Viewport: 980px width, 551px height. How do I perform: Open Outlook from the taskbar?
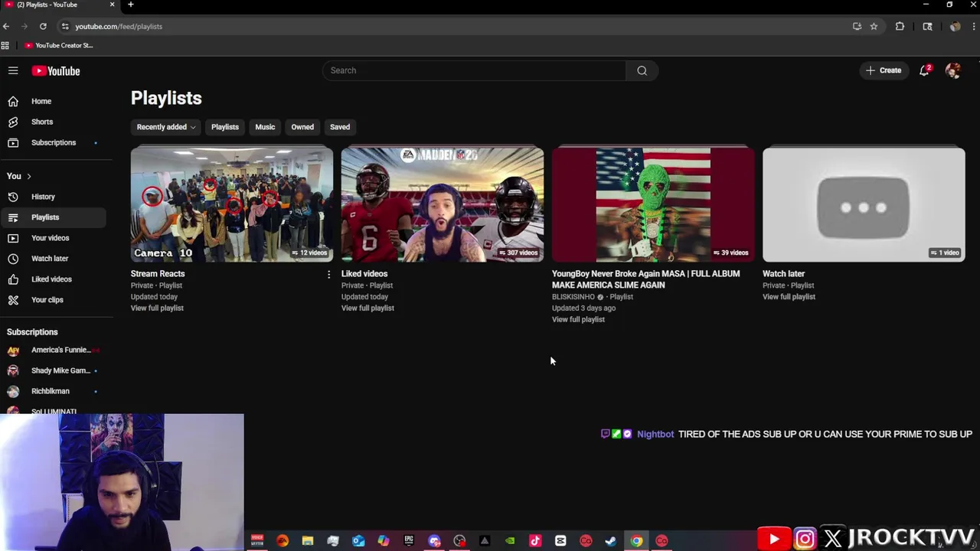tap(358, 541)
